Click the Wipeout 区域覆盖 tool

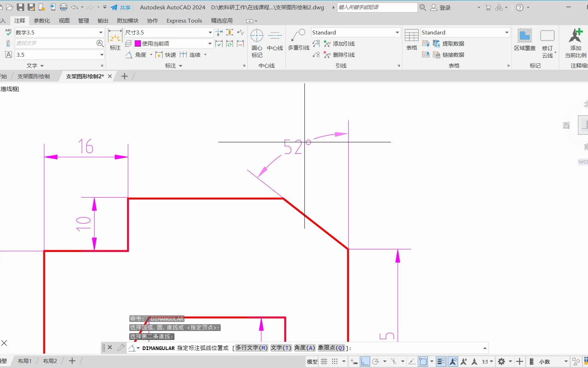(x=525, y=40)
